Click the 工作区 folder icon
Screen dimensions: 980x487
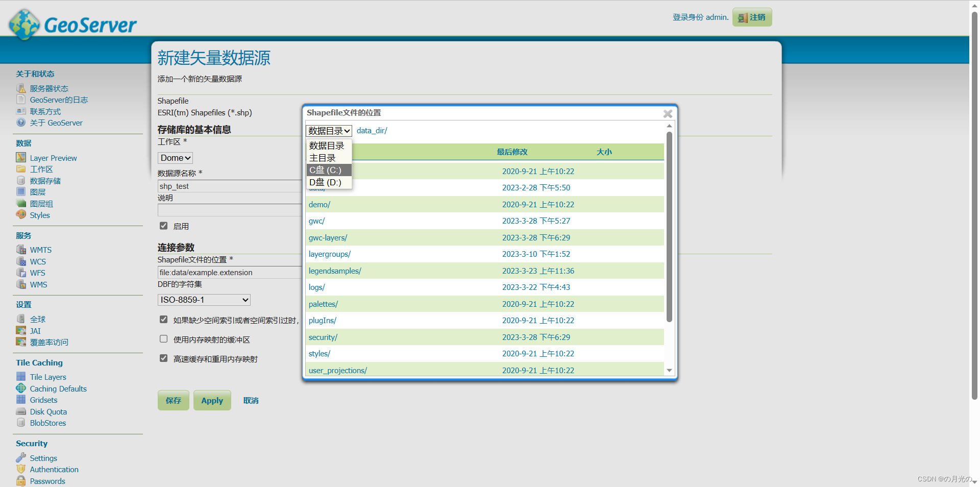21,169
